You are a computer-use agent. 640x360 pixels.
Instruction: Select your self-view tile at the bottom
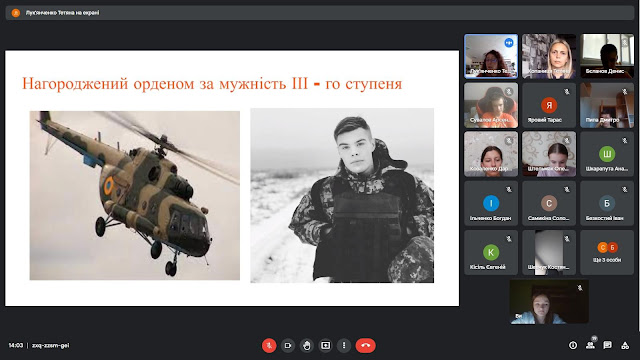click(x=549, y=302)
